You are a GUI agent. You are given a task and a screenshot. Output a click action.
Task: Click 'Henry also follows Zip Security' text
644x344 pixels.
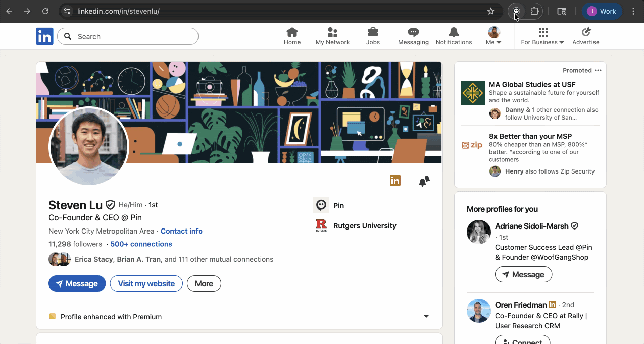(x=550, y=171)
